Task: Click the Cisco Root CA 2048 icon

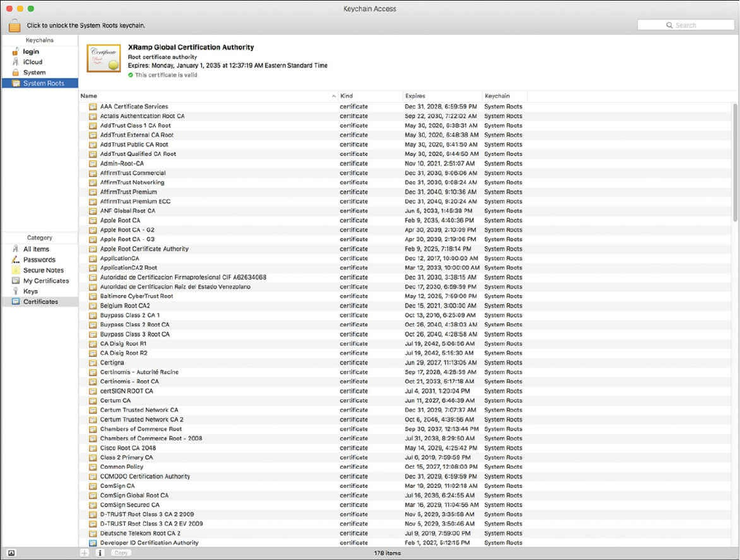Action: click(93, 448)
